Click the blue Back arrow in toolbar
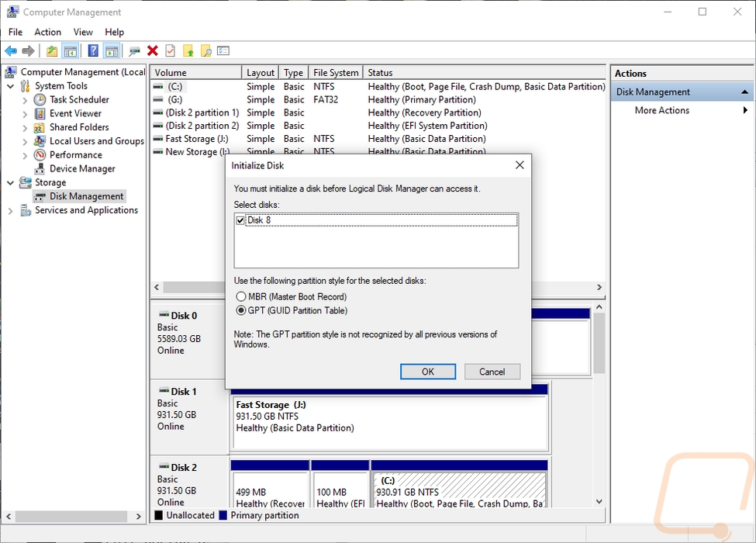 pyautogui.click(x=11, y=51)
